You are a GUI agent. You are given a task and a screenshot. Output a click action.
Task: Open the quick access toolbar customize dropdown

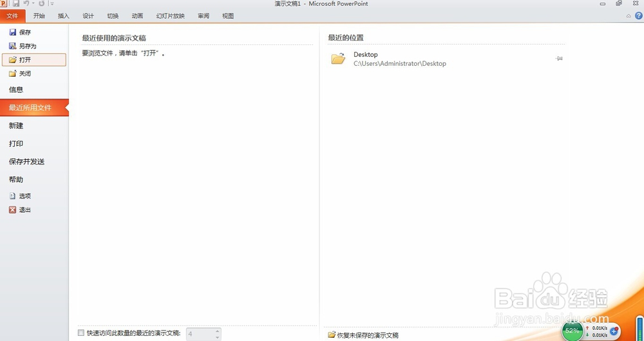click(x=52, y=4)
